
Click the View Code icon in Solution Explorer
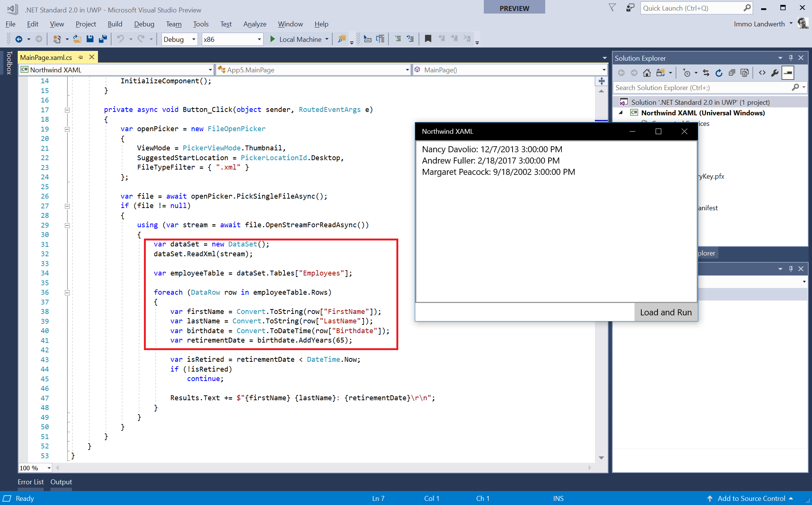click(x=762, y=73)
